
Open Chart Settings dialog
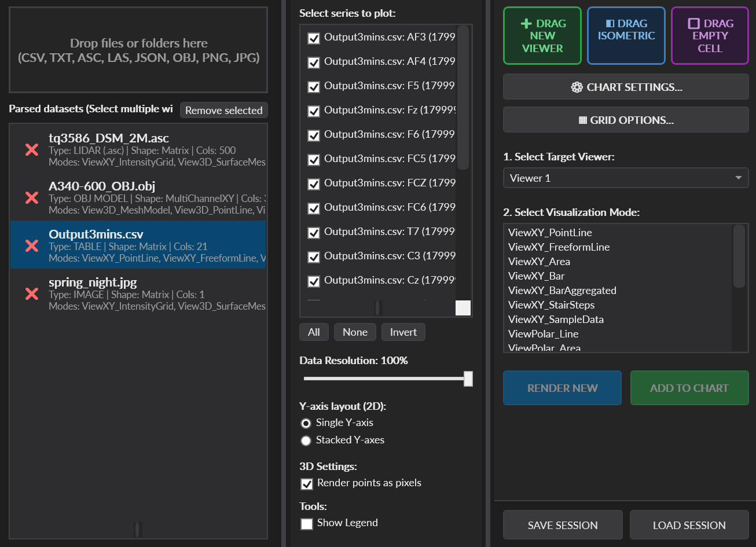coord(626,87)
